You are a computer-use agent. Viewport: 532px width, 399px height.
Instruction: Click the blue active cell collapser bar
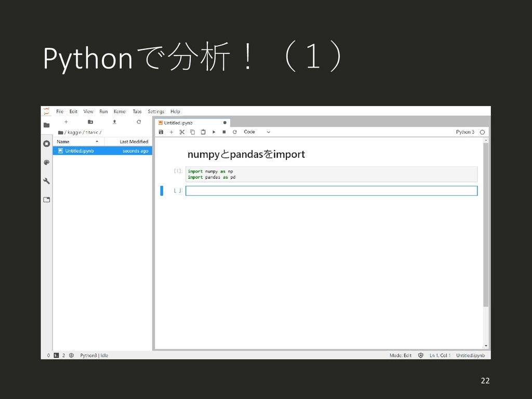(x=162, y=191)
